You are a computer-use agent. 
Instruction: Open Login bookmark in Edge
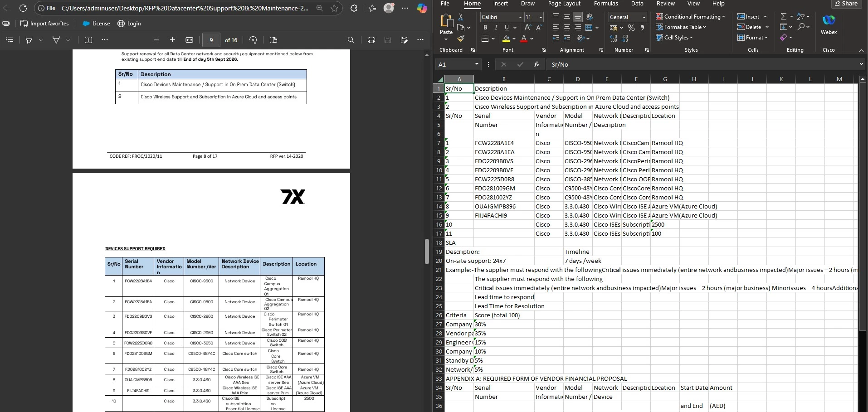(129, 24)
